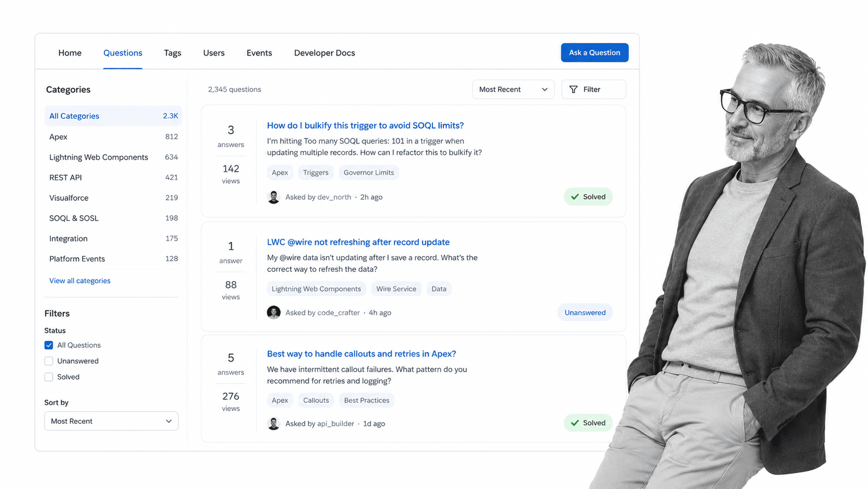This screenshot has width=868, height=489.
Task: Enable the Solved status checkbox
Action: click(x=49, y=377)
